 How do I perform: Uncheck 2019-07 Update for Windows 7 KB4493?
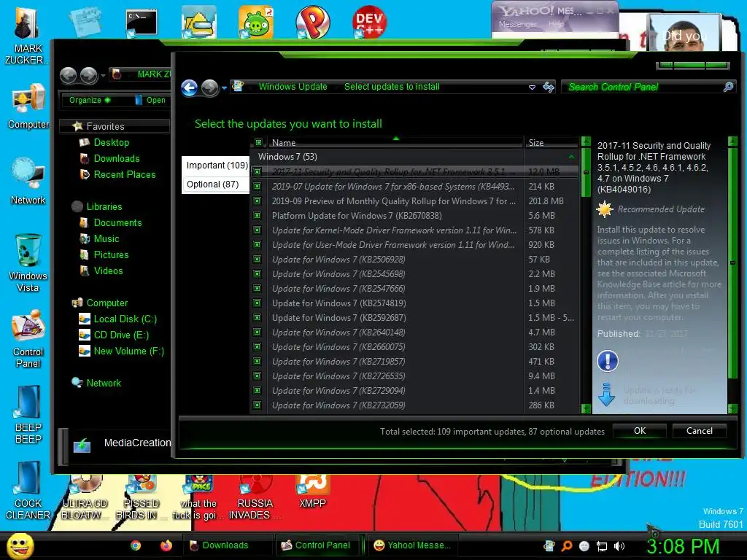point(258,186)
